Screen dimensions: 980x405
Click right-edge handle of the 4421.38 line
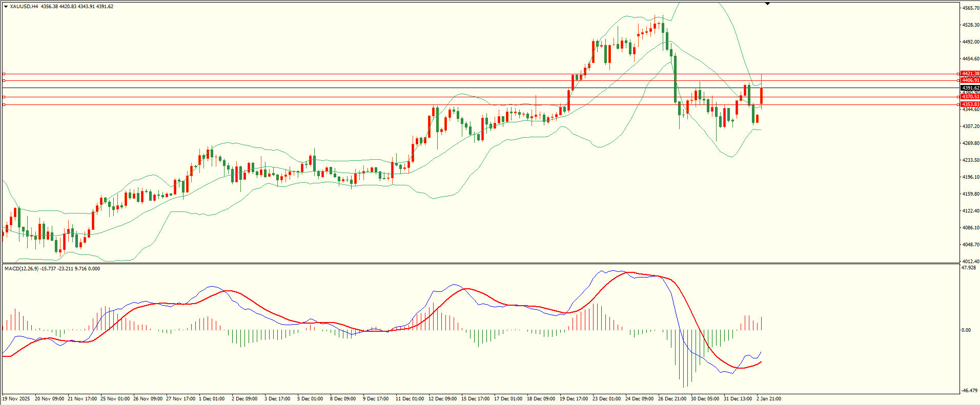(958, 74)
